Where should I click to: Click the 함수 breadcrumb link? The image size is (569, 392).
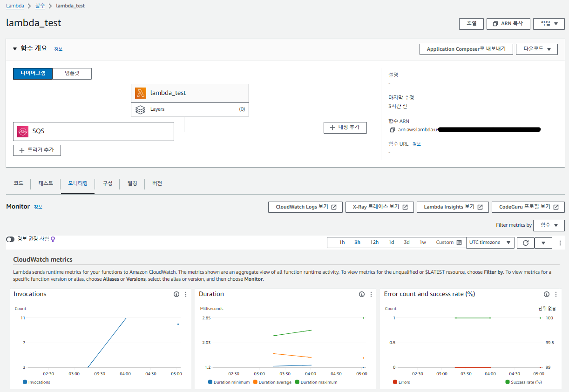pos(40,6)
